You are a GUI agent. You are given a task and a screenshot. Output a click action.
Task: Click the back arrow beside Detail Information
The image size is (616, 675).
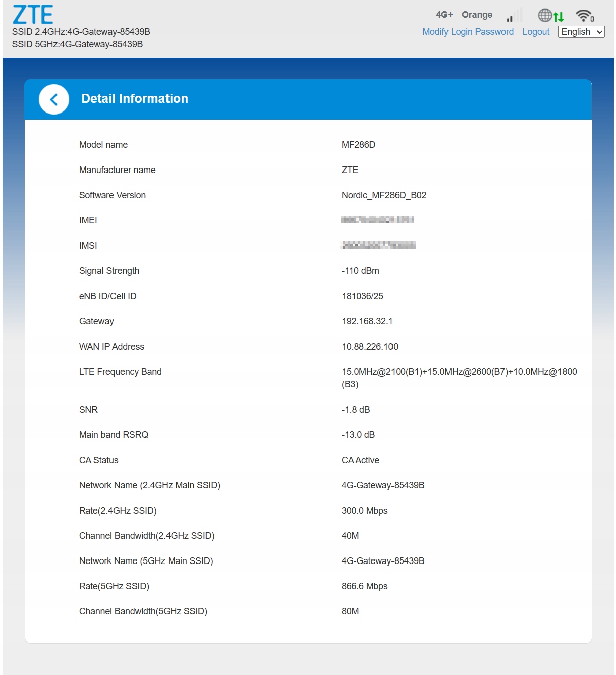pyautogui.click(x=54, y=99)
